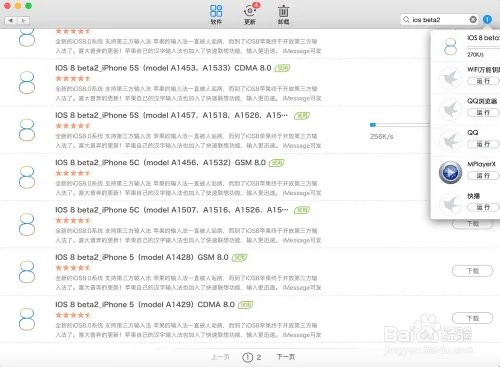Click the iOS 8 icon of the A1456 row
500x367 pixels.
click(27, 177)
